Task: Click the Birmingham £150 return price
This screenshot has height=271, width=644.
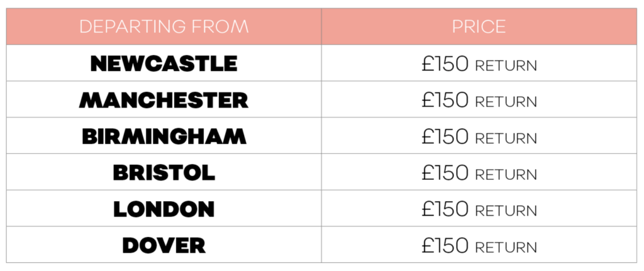Action: click(x=479, y=136)
